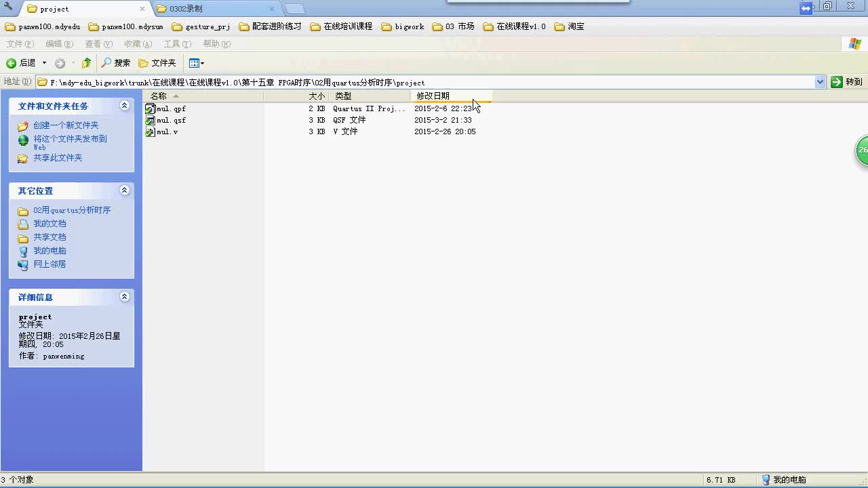Open the 配套进阶练习 bookmark folder
868x488 pixels.
[270, 26]
